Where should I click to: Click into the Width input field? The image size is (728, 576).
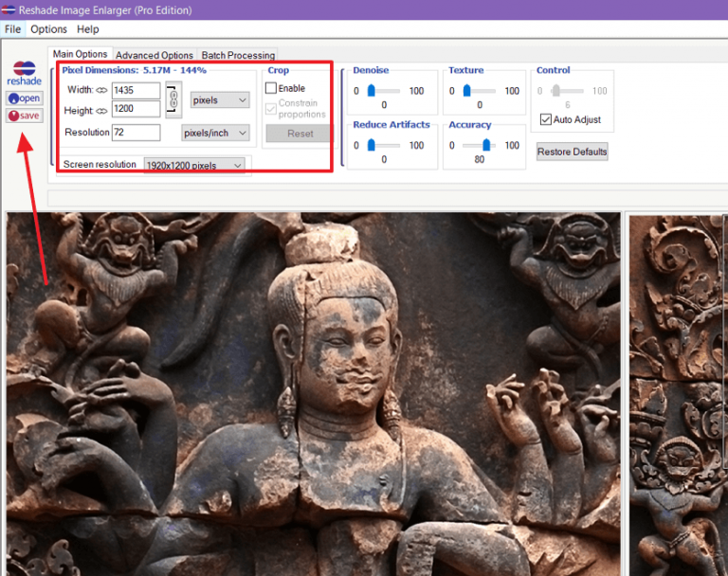(136, 91)
